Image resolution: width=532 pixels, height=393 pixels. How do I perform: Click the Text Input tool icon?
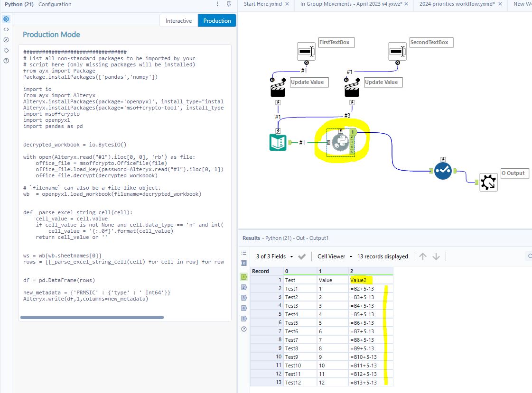point(278,142)
